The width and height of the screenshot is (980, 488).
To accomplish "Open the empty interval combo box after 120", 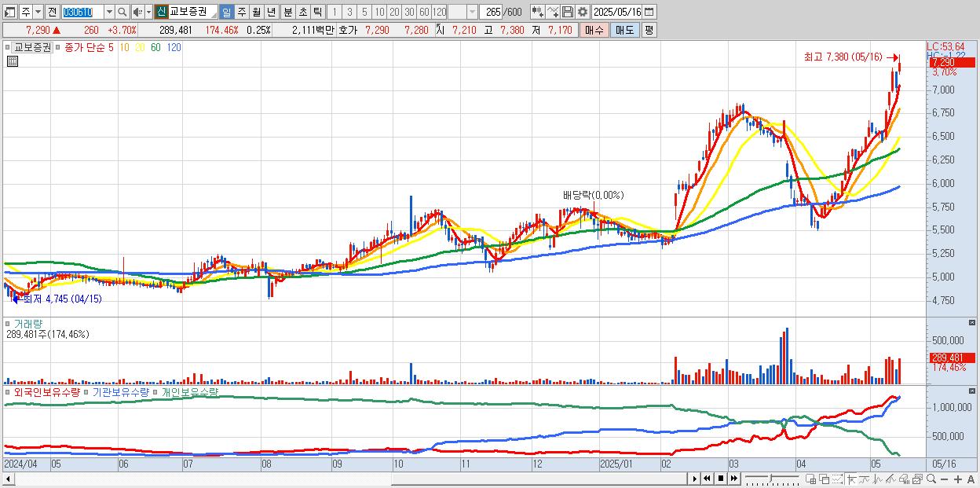I will [x=463, y=12].
